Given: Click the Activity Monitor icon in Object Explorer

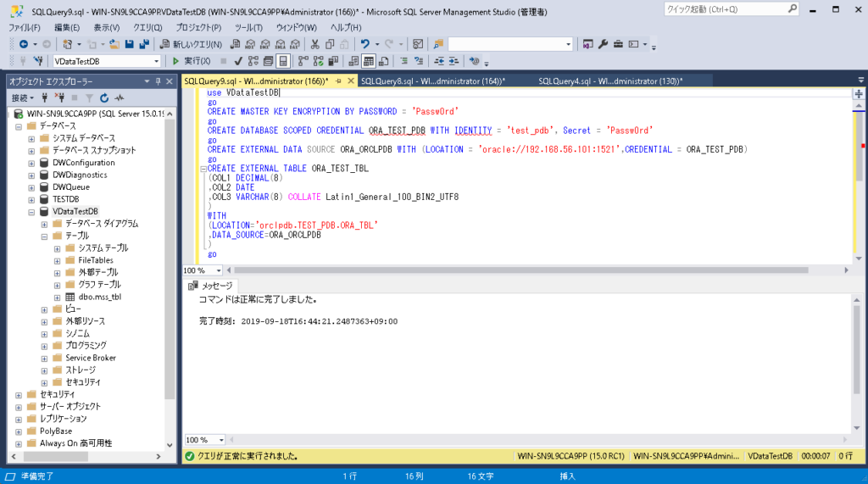Looking at the screenshot, I should pyautogui.click(x=120, y=97).
